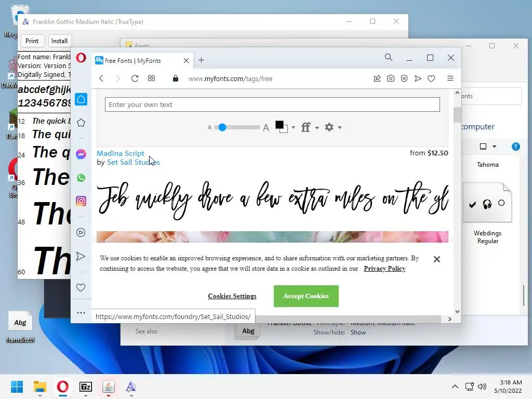Click Install in the font viewer window
532x399 pixels.
coord(59,41)
